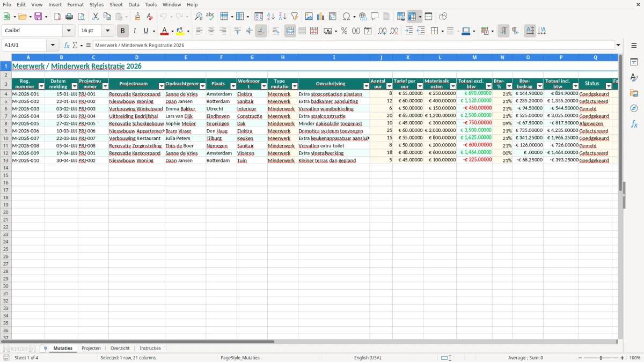Open sidebar Properties panel
The image size is (644, 362).
(x=634, y=62)
